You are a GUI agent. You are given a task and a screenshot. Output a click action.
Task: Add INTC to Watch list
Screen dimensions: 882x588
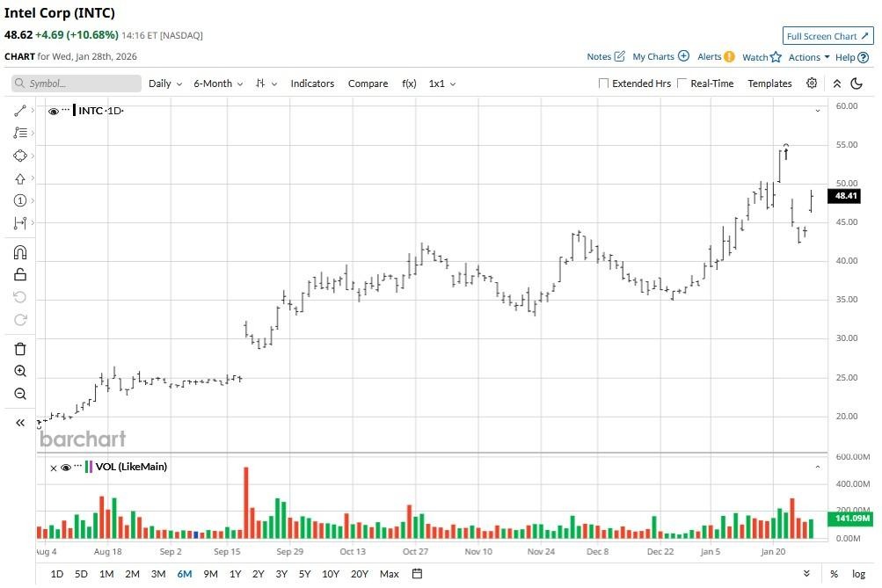[x=762, y=57]
